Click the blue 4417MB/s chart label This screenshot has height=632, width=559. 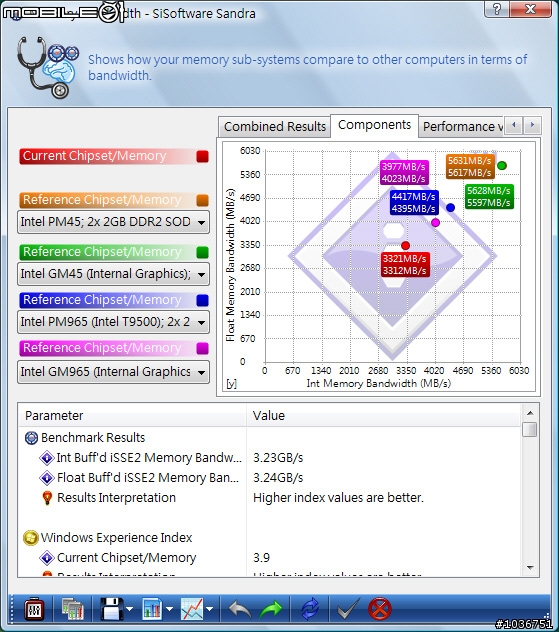pos(414,202)
